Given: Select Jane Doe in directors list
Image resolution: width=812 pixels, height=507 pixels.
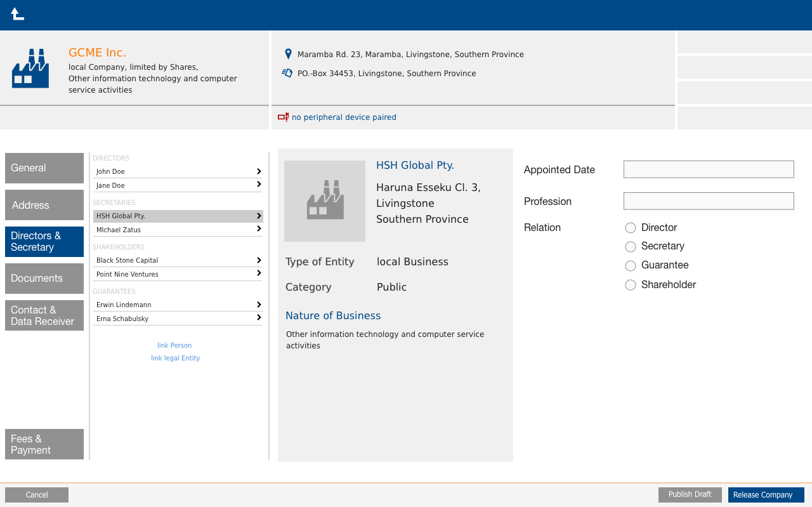Looking at the screenshot, I should click(178, 185).
